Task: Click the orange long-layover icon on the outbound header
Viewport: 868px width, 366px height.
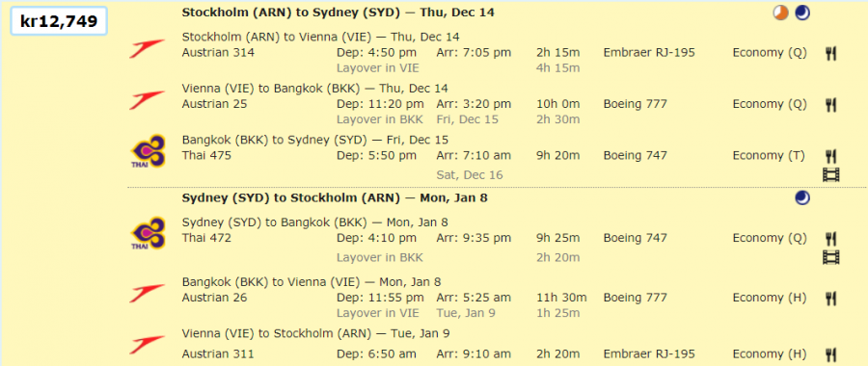Action: (x=780, y=13)
